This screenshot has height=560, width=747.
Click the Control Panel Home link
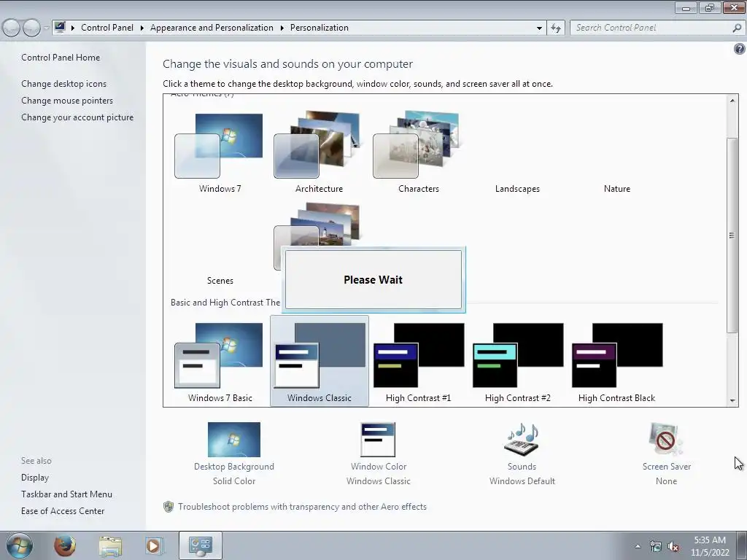pos(61,57)
